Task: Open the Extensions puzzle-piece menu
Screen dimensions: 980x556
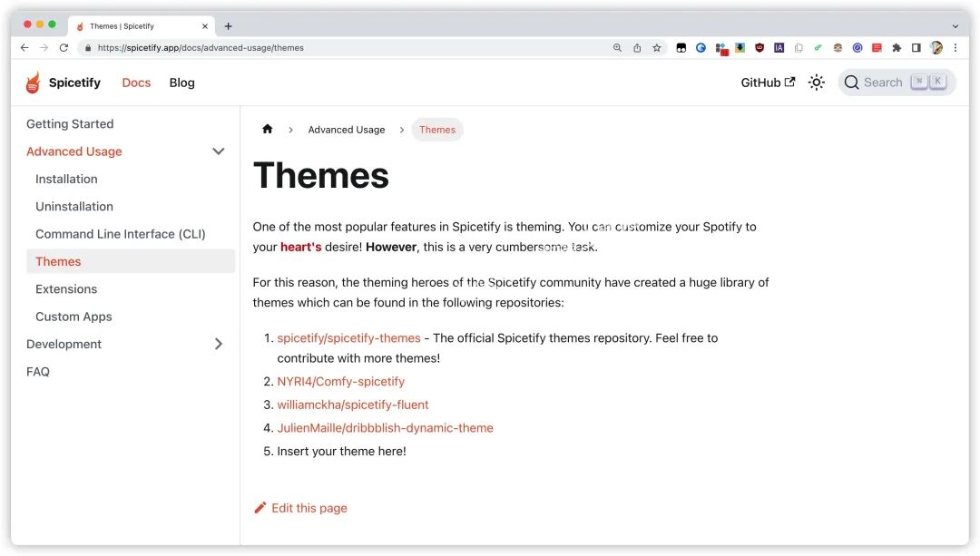Action: pyautogui.click(x=897, y=47)
